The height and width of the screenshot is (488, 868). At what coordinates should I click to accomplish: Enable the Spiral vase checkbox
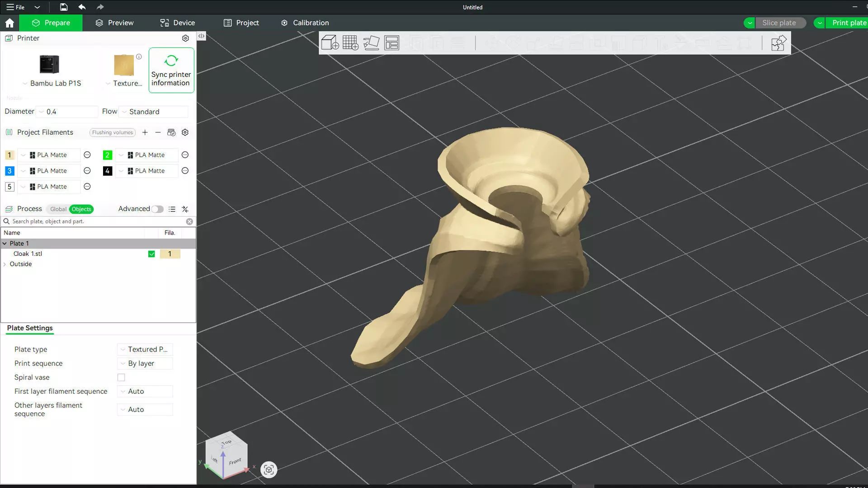pyautogui.click(x=121, y=377)
